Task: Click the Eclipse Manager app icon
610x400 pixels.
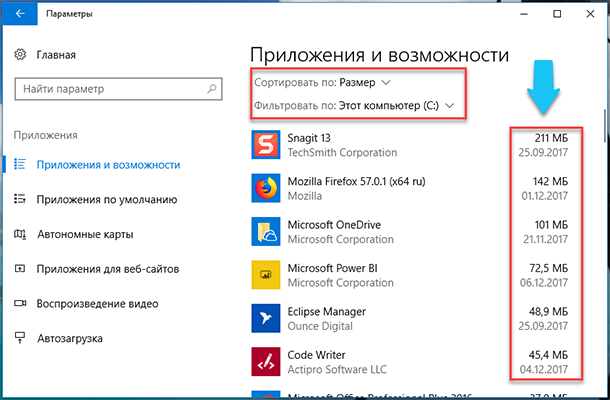Action: (x=266, y=318)
